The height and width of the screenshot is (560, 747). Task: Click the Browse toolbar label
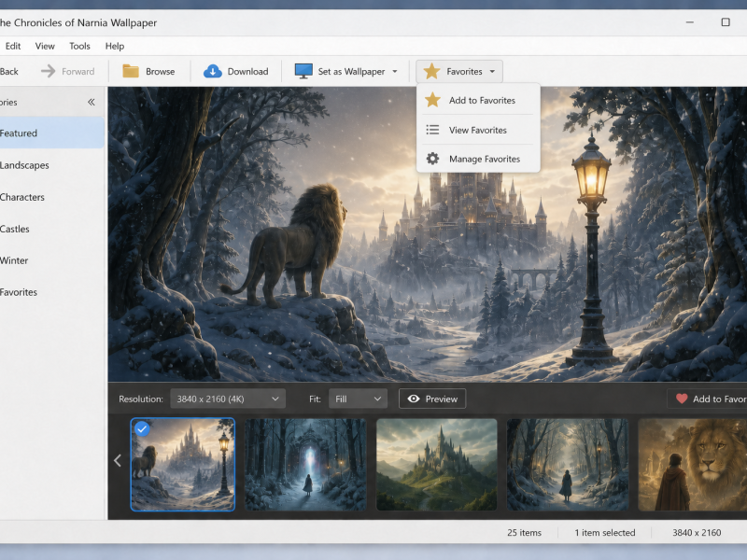[160, 72]
